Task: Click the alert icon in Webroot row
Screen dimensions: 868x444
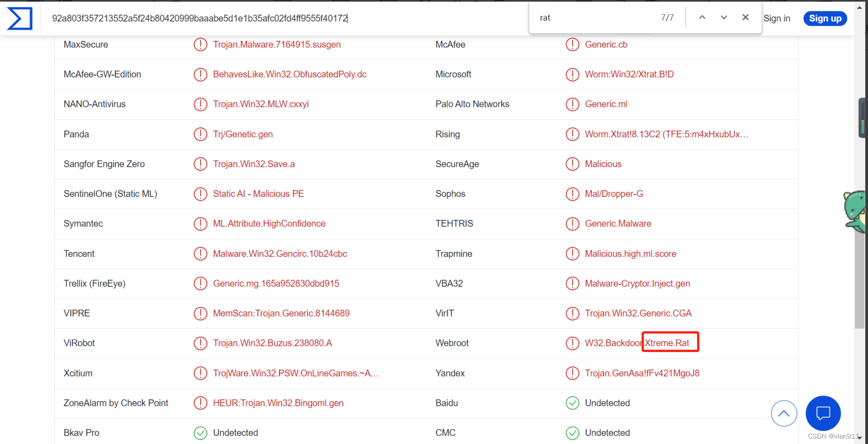Action: (573, 343)
